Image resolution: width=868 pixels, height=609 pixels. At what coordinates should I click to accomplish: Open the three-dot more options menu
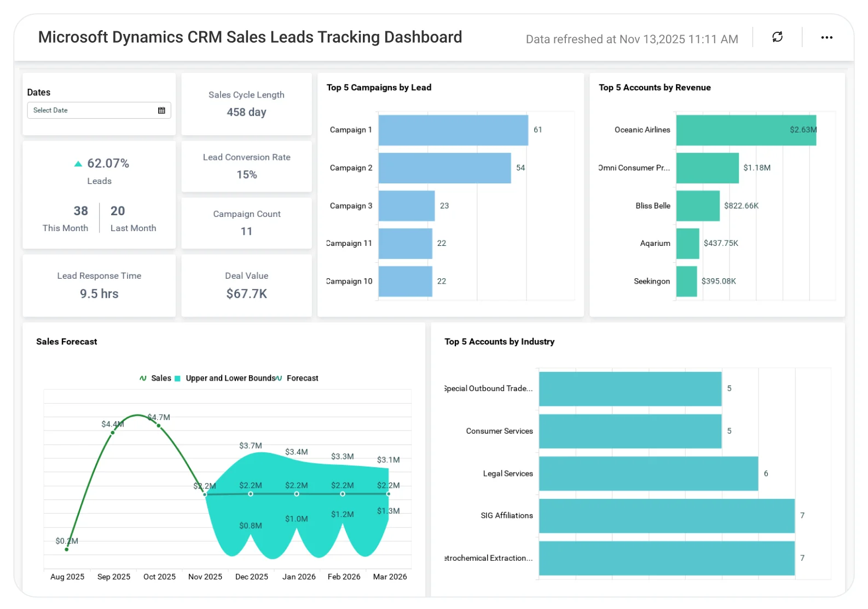pos(826,37)
